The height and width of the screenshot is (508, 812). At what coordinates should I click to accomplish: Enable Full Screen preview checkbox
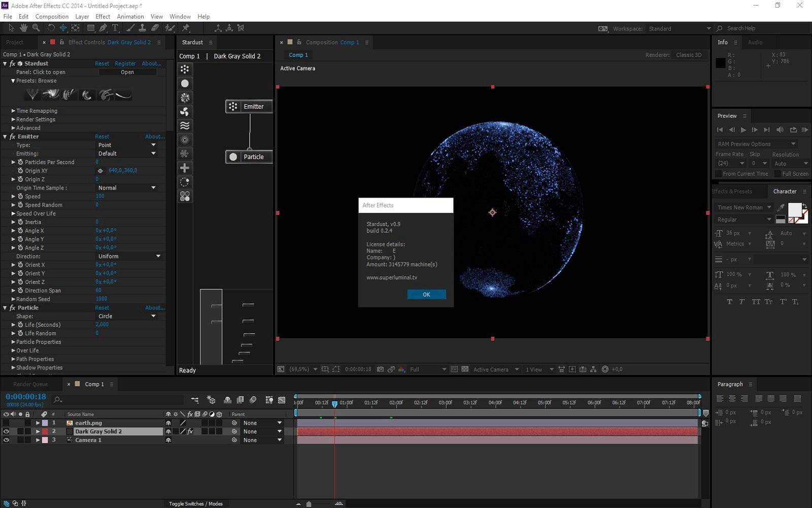click(x=777, y=174)
